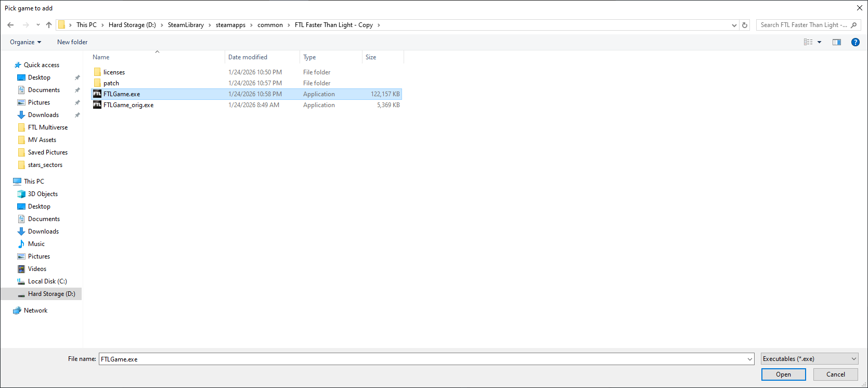The image size is (868, 388).
Task: Click the FTLGame.exe application icon
Action: tap(97, 94)
